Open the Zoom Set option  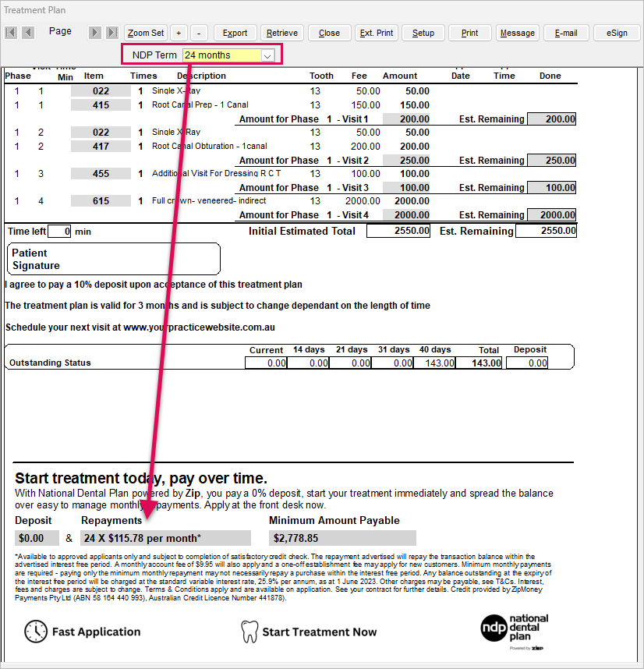pyautogui.click(x=146, y=33)
